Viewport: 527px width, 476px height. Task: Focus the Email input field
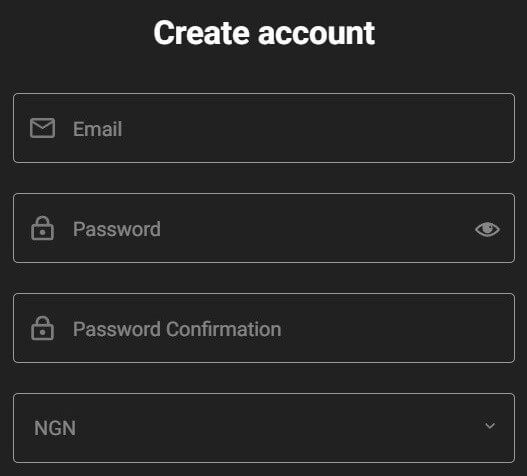264,128
